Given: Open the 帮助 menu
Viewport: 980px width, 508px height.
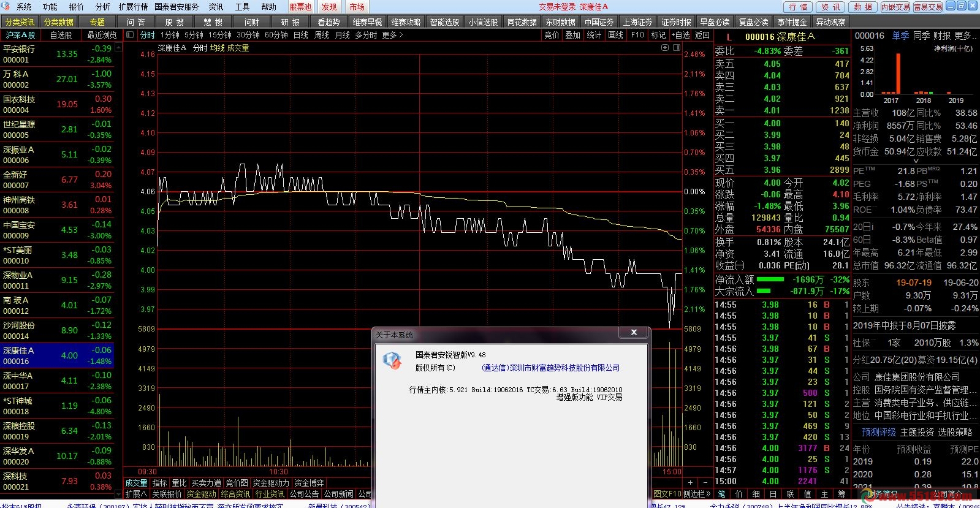Looking at the screenshot, I should pos(269,7).
